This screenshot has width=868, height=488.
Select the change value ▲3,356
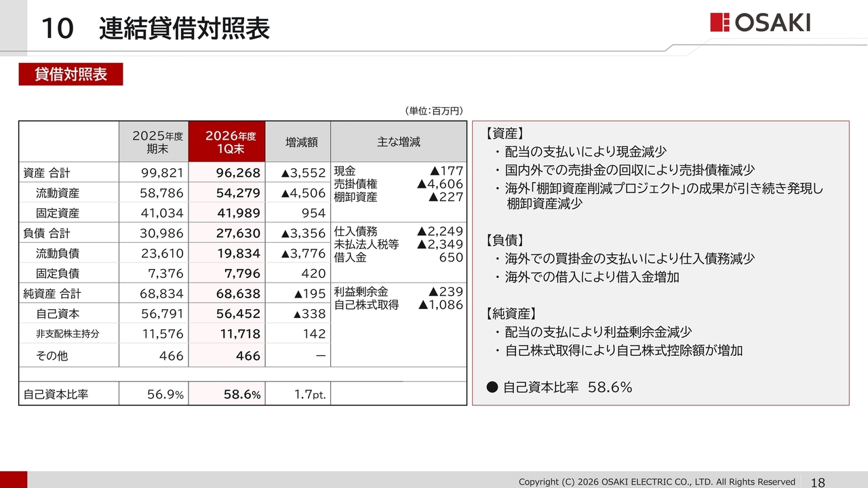(x=304, y=233)
